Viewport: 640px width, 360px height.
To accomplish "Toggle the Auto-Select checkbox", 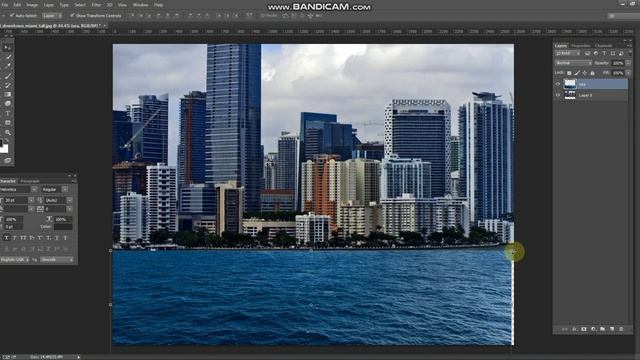I will (12, 16).
